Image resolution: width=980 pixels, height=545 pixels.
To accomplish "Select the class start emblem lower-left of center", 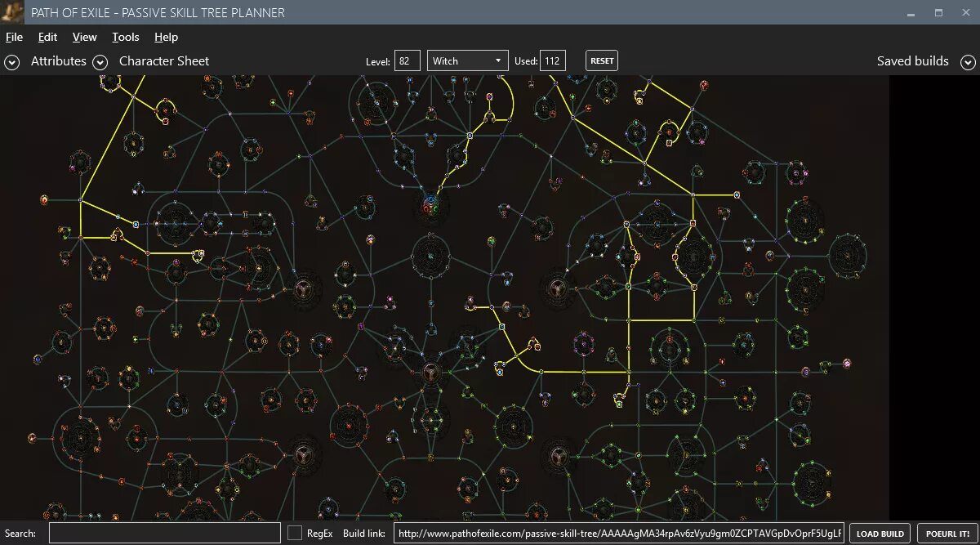I will [303, 454].
